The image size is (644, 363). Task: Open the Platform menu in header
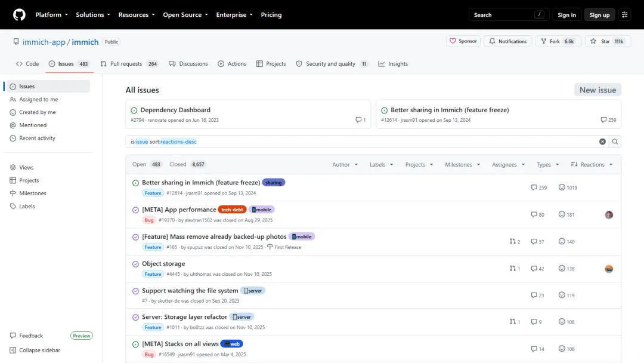(x=51, y=15)
